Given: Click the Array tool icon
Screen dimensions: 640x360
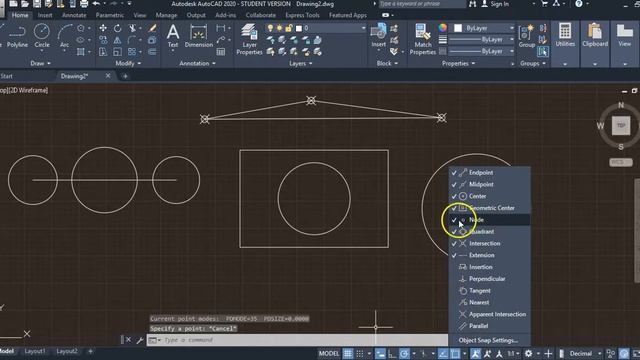Looking at the screenshot, I should click(131, 52).
